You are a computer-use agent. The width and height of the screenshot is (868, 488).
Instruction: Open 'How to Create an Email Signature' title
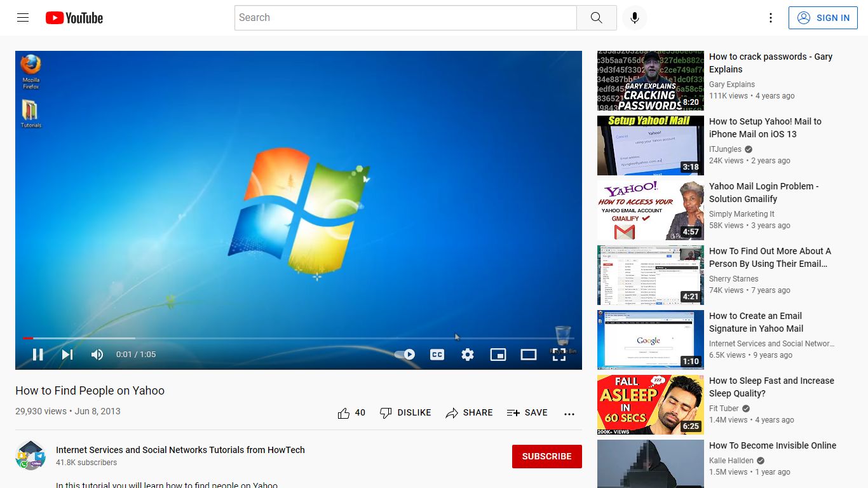coord(756,322)
